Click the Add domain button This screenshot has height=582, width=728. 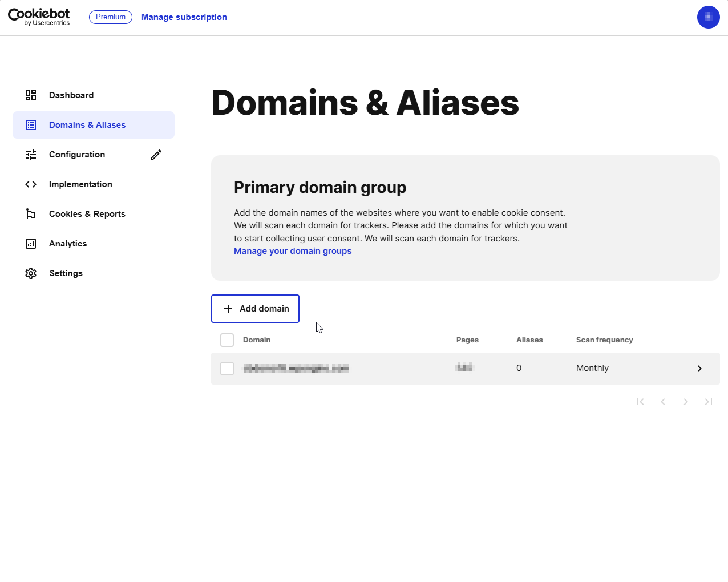255,308
